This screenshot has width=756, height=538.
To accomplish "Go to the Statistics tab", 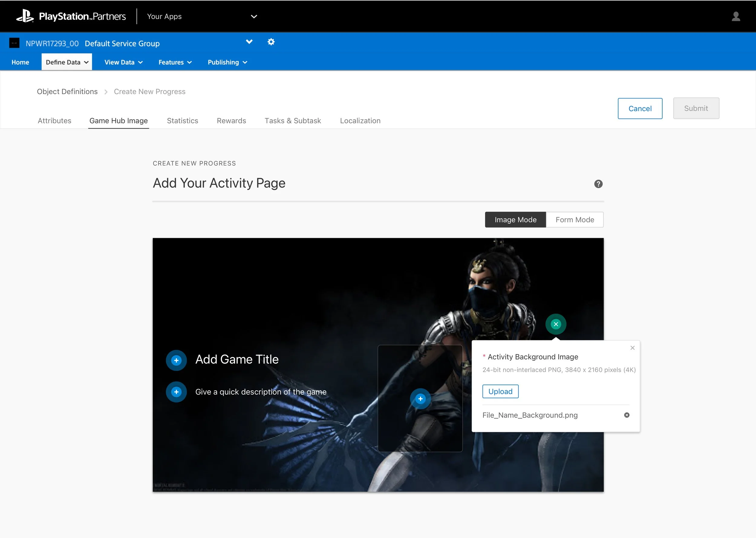I will pyautogui.click(x=182, y=121).
